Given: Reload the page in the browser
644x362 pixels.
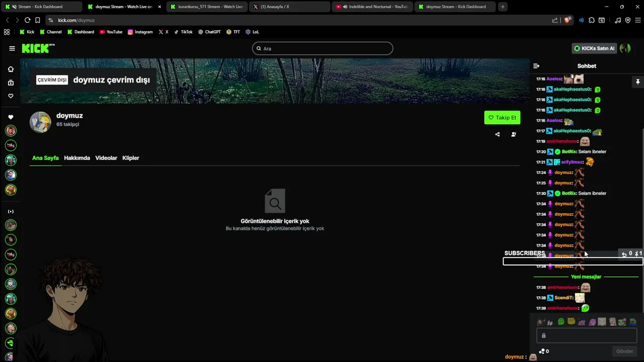Looking at the screenshot, I should point(27,20).
